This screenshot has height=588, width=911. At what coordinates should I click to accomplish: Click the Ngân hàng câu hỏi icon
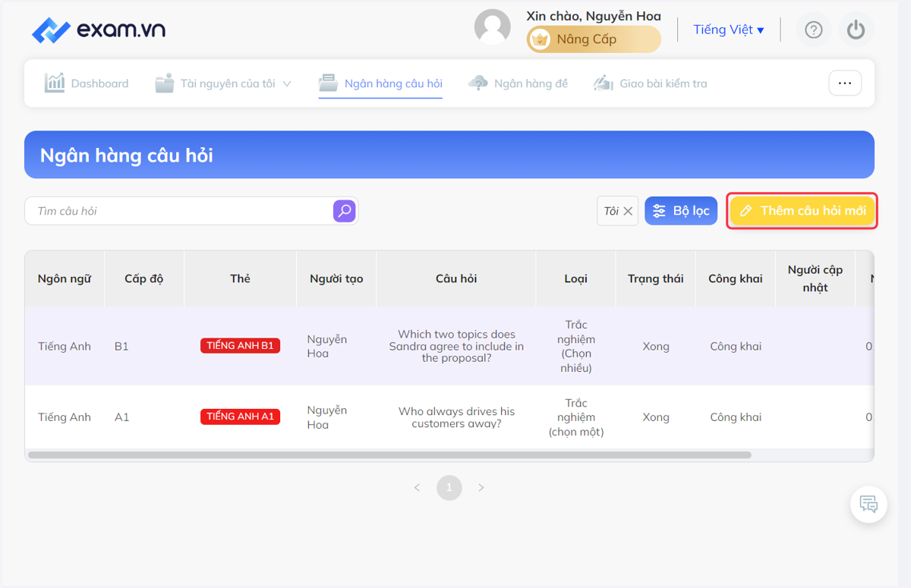(x=328, y=83)
